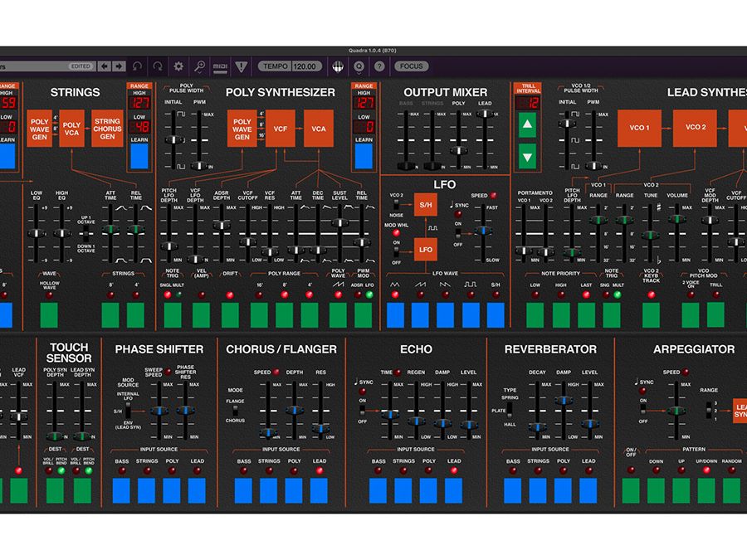Open the Q quality dropdown
747x560 pixels.
click(359, 66)
